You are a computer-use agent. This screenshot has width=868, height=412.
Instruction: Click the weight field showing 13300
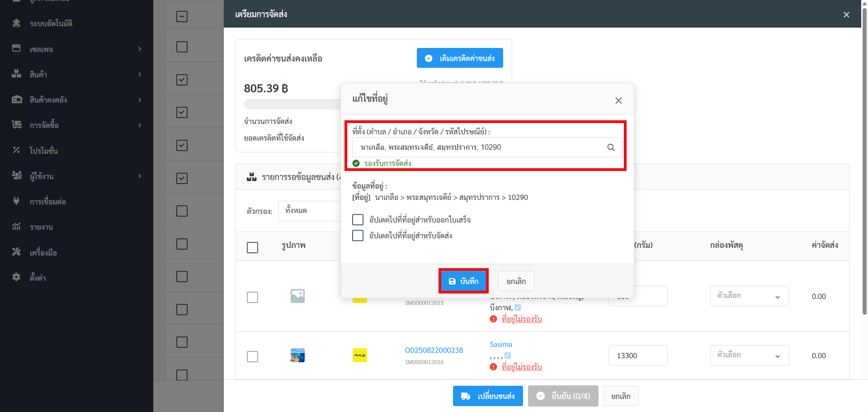coord(637,355)
